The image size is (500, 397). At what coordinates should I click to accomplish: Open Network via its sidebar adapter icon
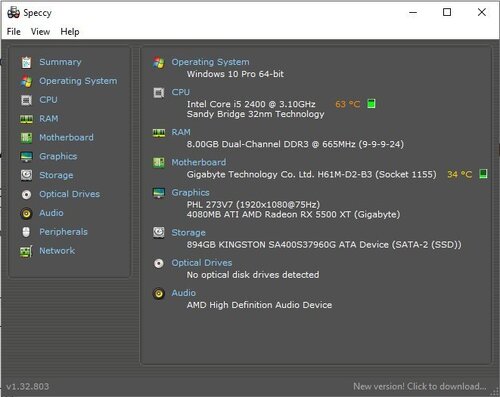click(26, 251)
